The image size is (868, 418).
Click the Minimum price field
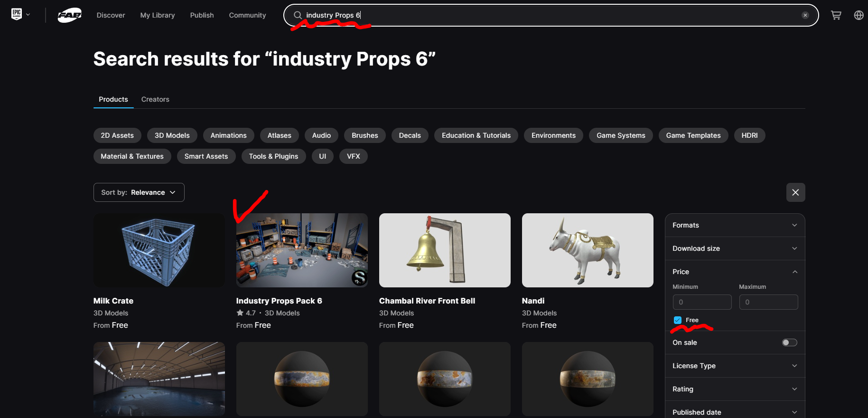tap(702, 302)
